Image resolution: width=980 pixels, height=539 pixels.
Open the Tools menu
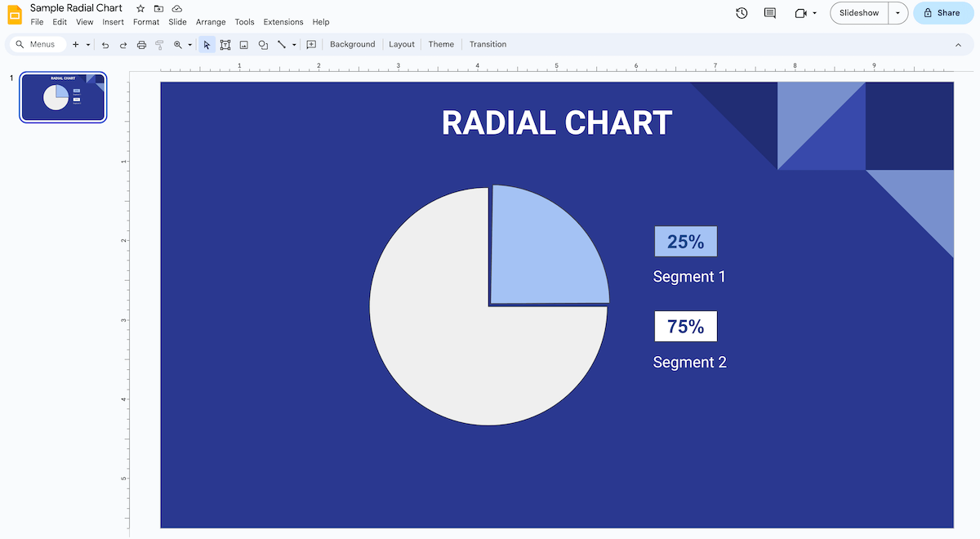point(244,22)
